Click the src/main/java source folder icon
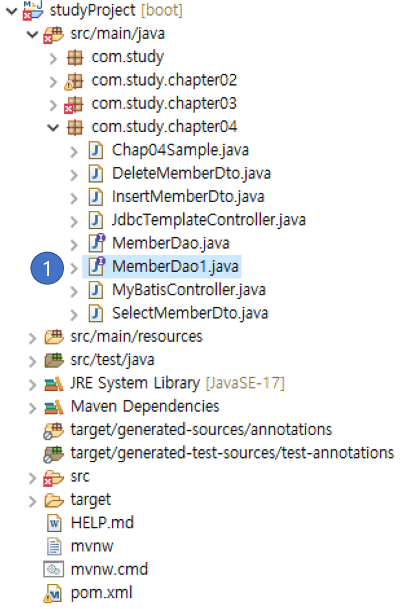Image resolution: width=400 pixels, height=609 pixels. coord(53,34)
